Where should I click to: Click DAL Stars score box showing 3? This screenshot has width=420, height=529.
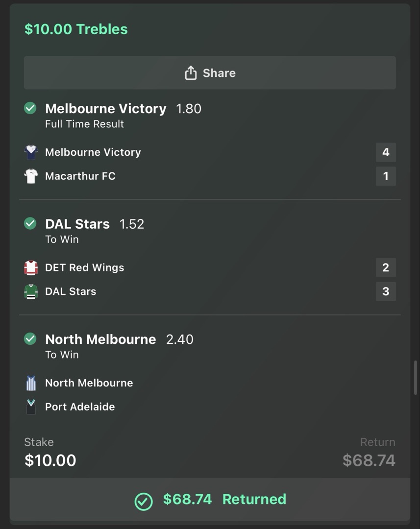(386, 291)
